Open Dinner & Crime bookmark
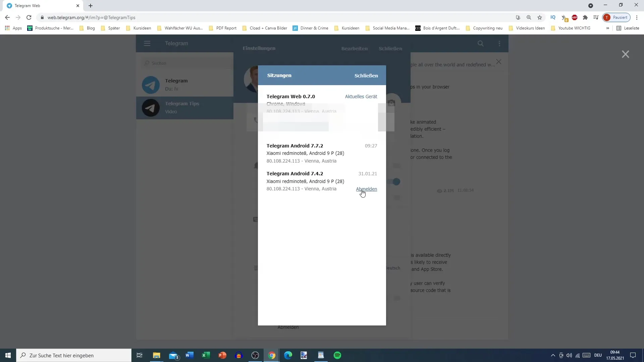This screenshot has height=362, width=644. 311,28
